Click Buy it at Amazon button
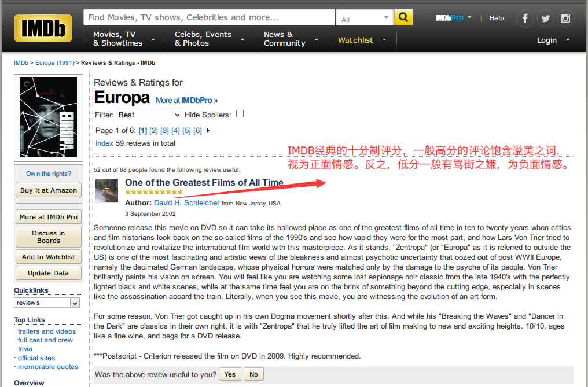 coord(49,190)
